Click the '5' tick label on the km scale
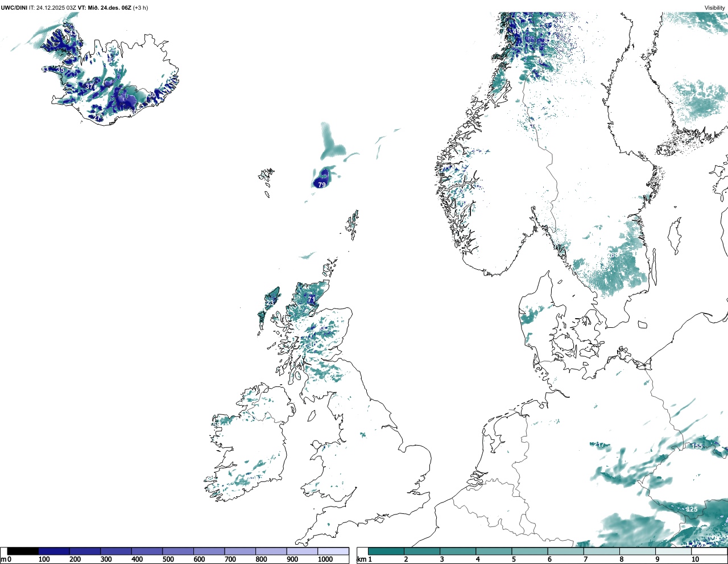The width and height of the screenshot is (728, 564). pos(514,559)
